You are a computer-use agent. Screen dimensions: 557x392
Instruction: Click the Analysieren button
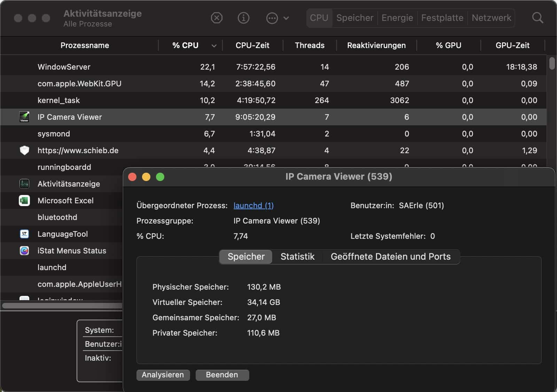(x=163, y=375)
